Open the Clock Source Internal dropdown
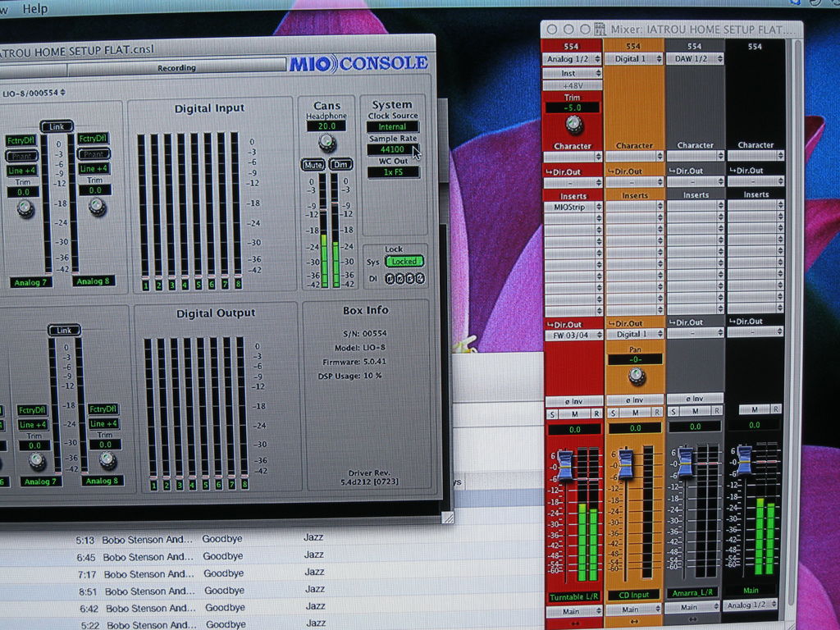 click(392, 127)
